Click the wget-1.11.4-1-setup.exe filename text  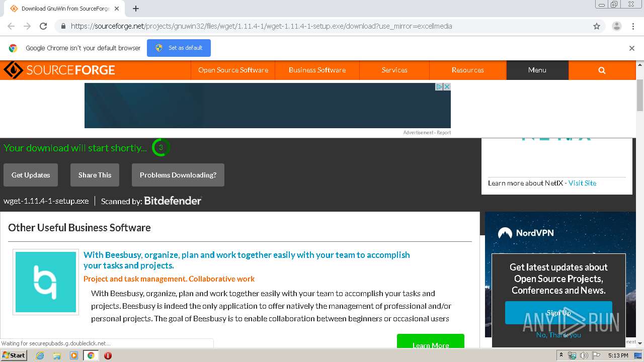tap(46, 201)
